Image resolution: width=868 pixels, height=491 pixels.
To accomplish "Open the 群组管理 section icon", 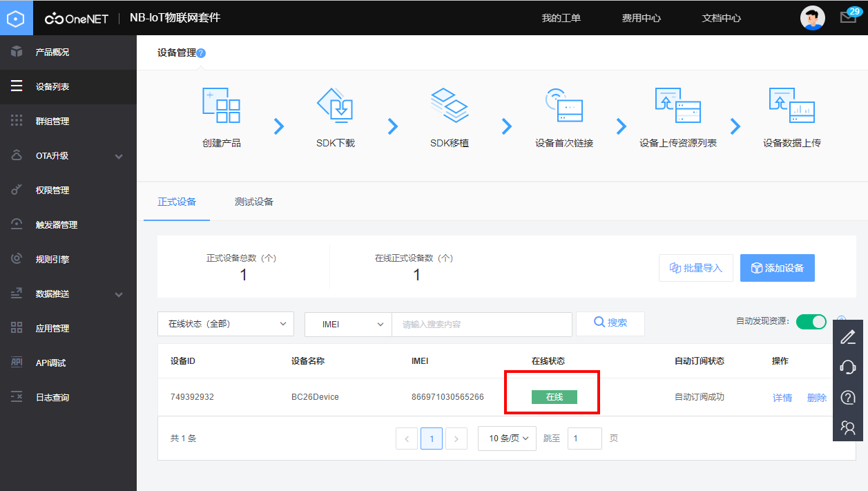I will (15, 121).
